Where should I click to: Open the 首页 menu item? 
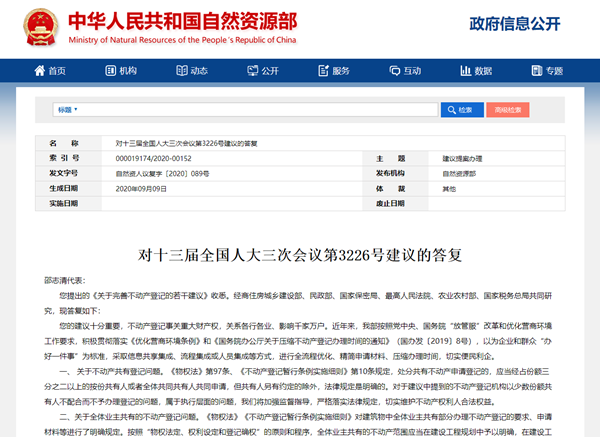click(x=56, y=71)
